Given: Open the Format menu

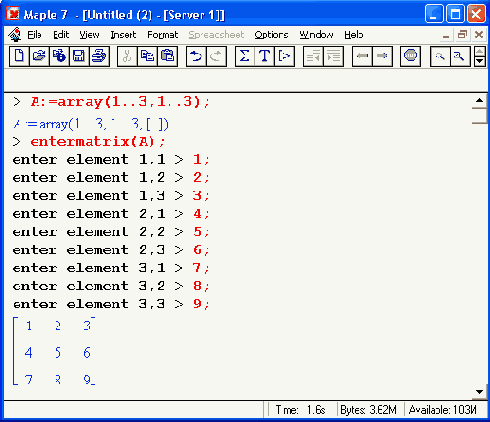Looking at the screenshot, I should click(163, 35).
